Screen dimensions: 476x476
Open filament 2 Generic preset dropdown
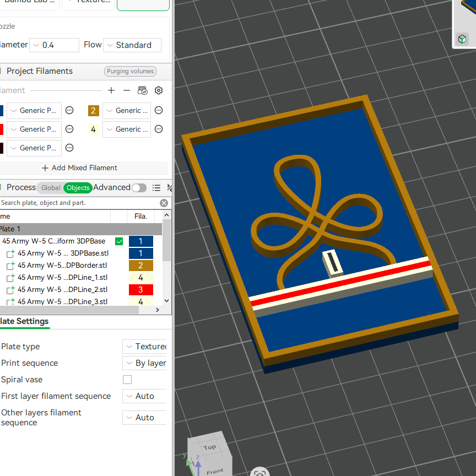127,111
